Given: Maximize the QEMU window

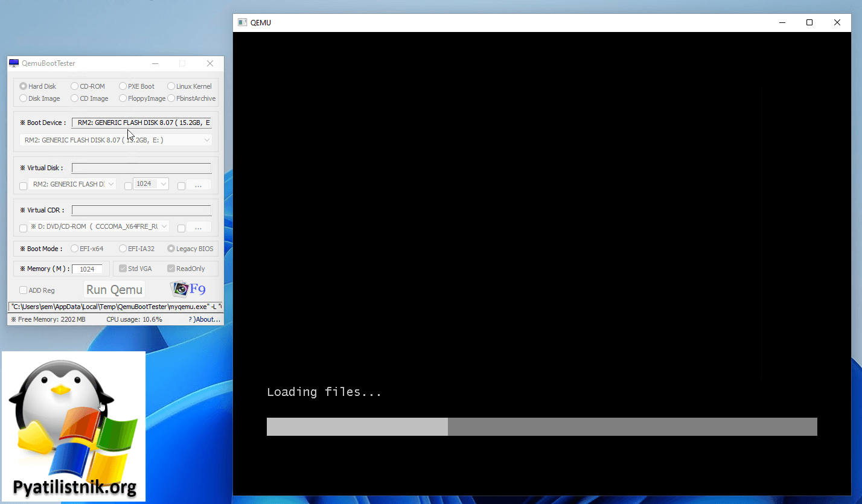Looking at the screenshot, I should click(809, 22).
